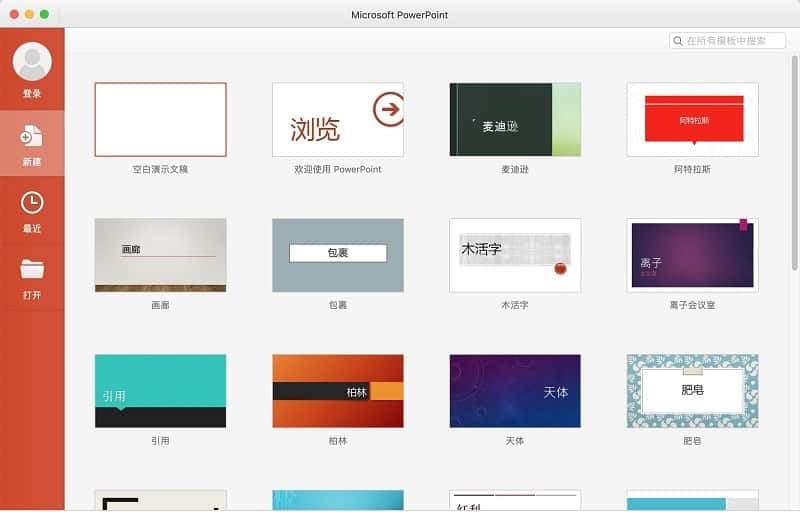The height and width of the screenshot is (512, 800).
Task: Click the user avatar login icon
Action: 32,62
